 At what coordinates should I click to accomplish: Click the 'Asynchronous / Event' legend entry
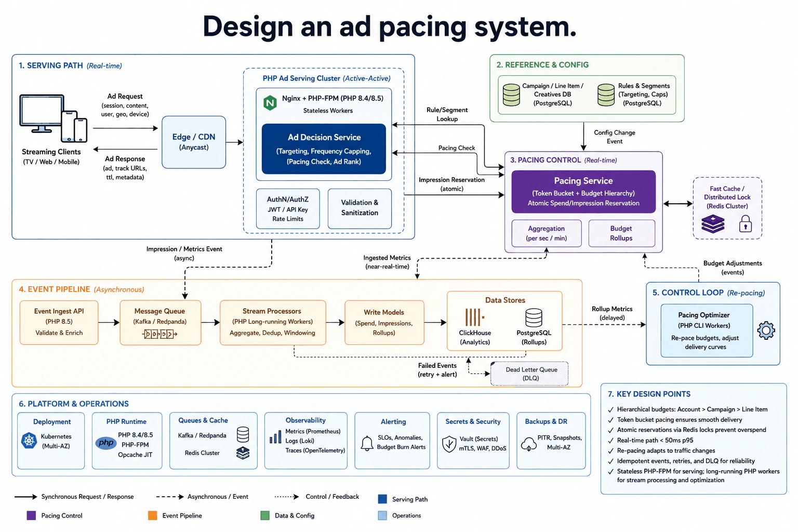[x=202, y=497]
